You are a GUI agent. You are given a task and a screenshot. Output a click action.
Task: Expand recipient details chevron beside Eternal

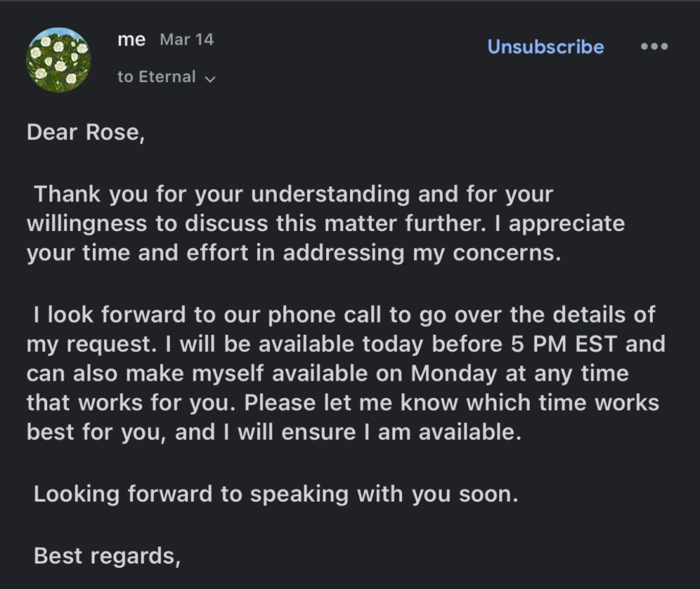[x=210, y=79]
